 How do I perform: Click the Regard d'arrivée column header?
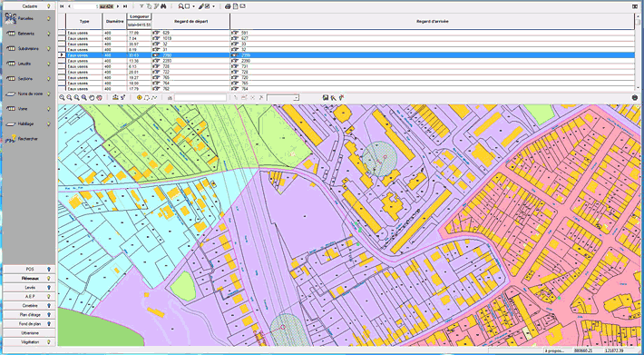pos(432,22)
